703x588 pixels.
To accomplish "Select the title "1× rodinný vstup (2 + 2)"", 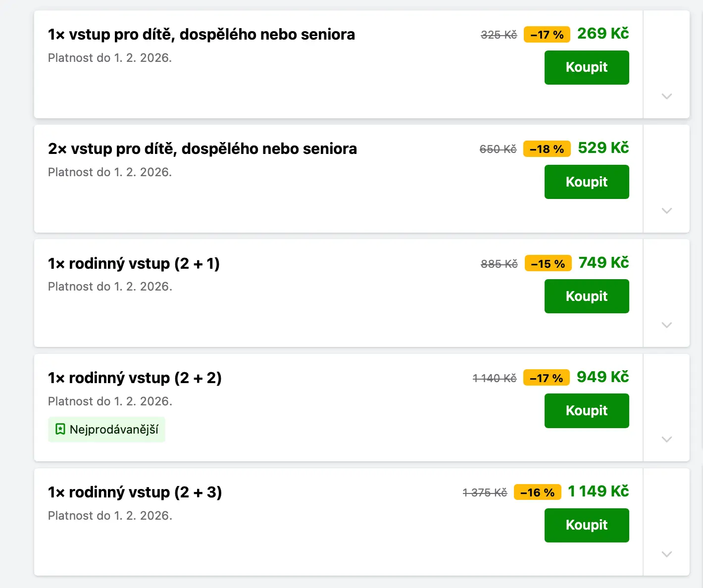I will pyautogui.click(x=135, y=378).
